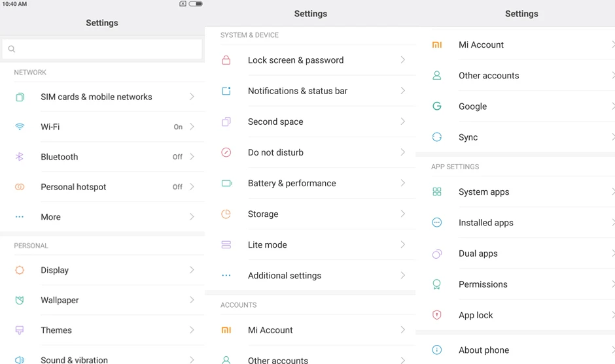Click the chevron on the Display row
The height and width of the screenshot is (364, 615).
pos(192,270)
